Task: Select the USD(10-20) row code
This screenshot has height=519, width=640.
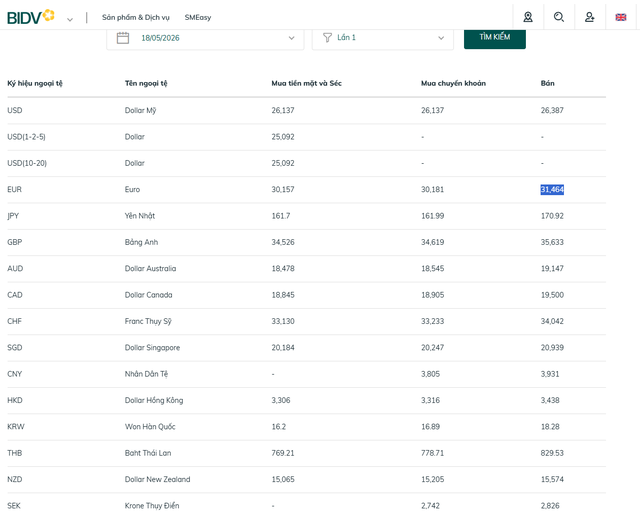Action: [x=27, y=163]
